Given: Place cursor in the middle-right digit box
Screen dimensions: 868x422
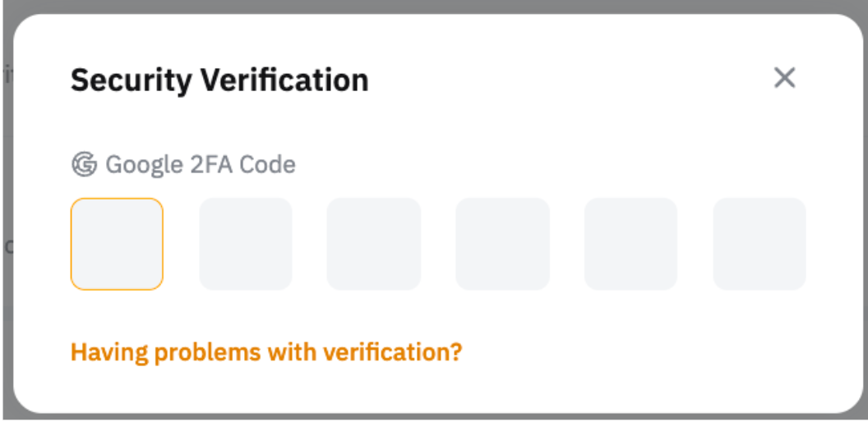Looking at the screenshot, I should pyautogui.click(x=502, y=244).
